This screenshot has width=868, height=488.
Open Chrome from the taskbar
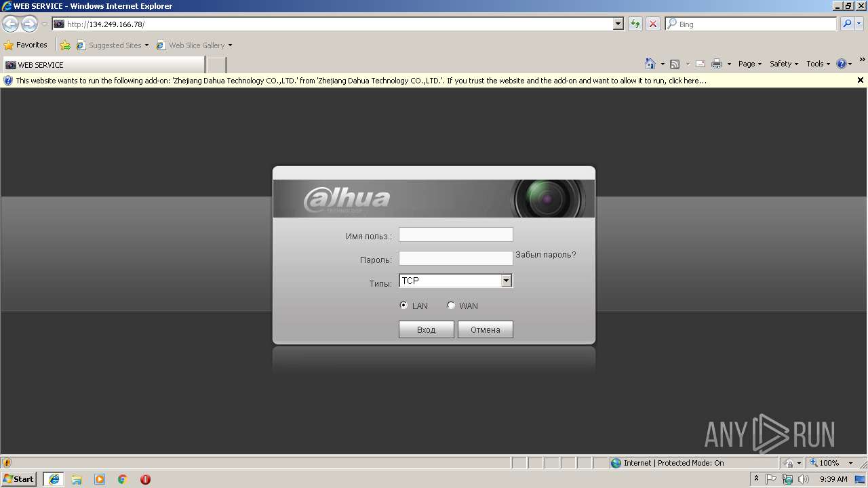pos(123,479)
